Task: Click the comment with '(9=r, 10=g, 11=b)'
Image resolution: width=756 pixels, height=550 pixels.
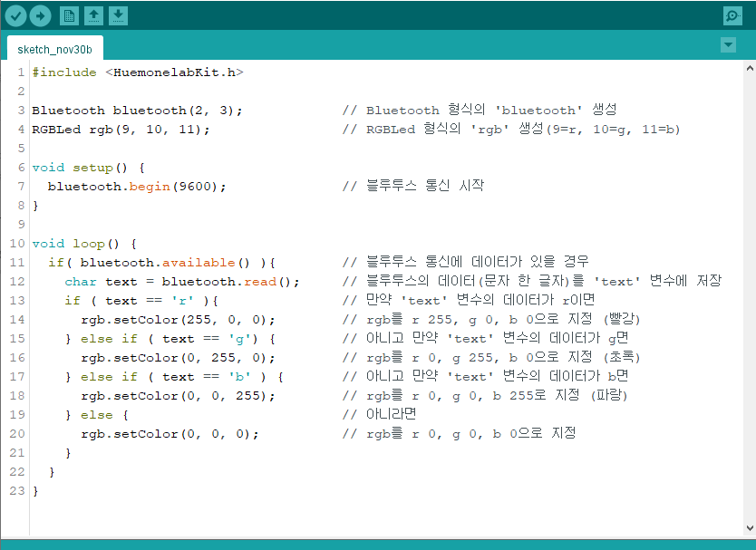Action: click(x=511, y=129)
